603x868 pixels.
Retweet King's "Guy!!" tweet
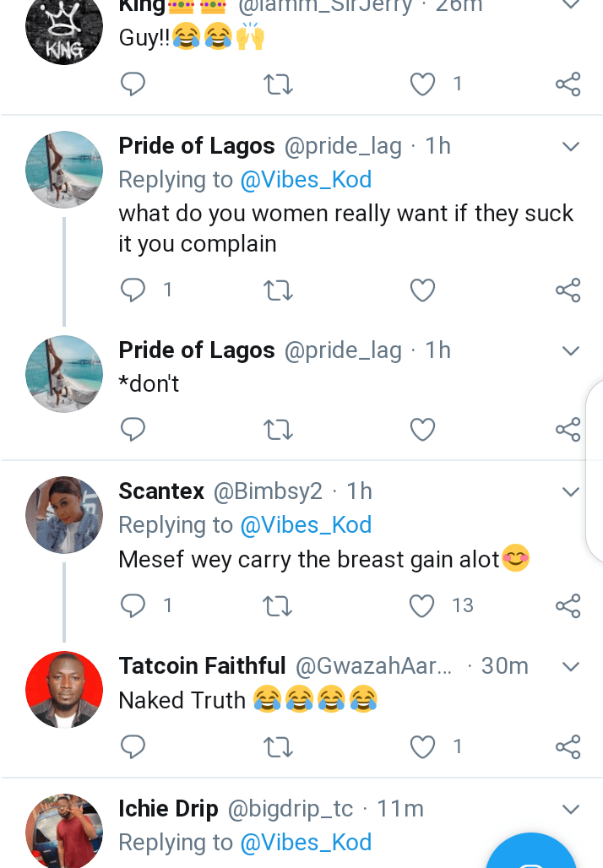pyautogui.click(x=278, y=84)
